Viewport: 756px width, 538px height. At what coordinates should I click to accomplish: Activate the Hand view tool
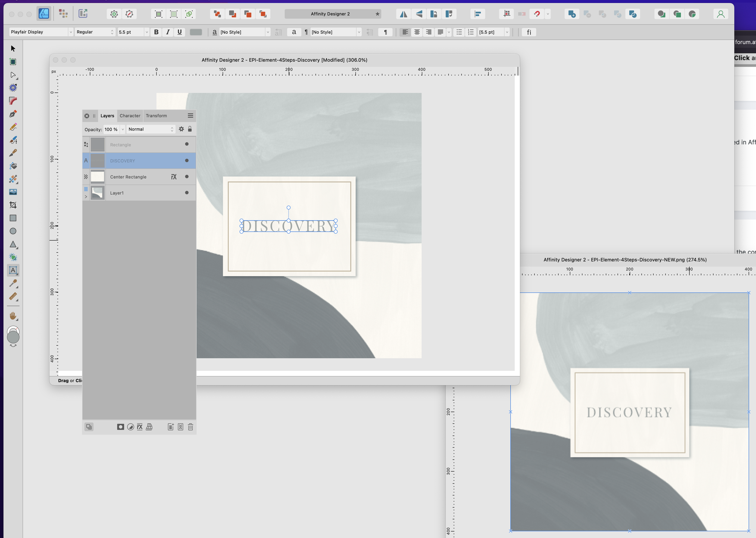[x=13, y=316]
